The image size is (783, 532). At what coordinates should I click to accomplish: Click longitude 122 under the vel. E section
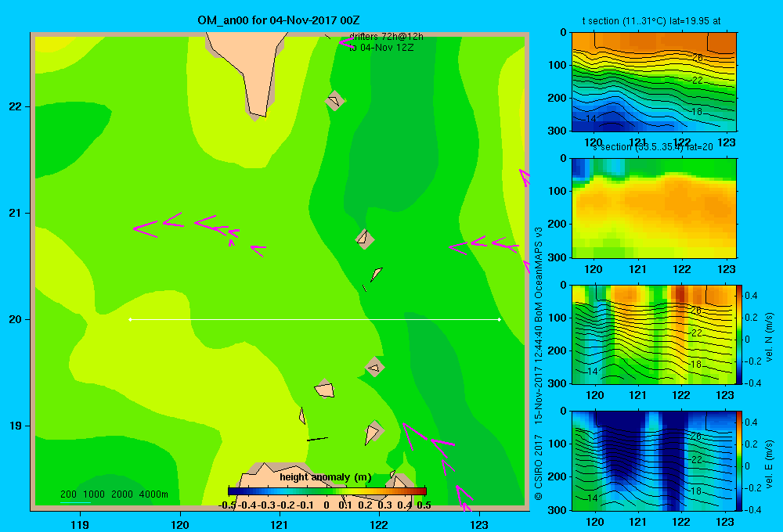coord(681,522)
